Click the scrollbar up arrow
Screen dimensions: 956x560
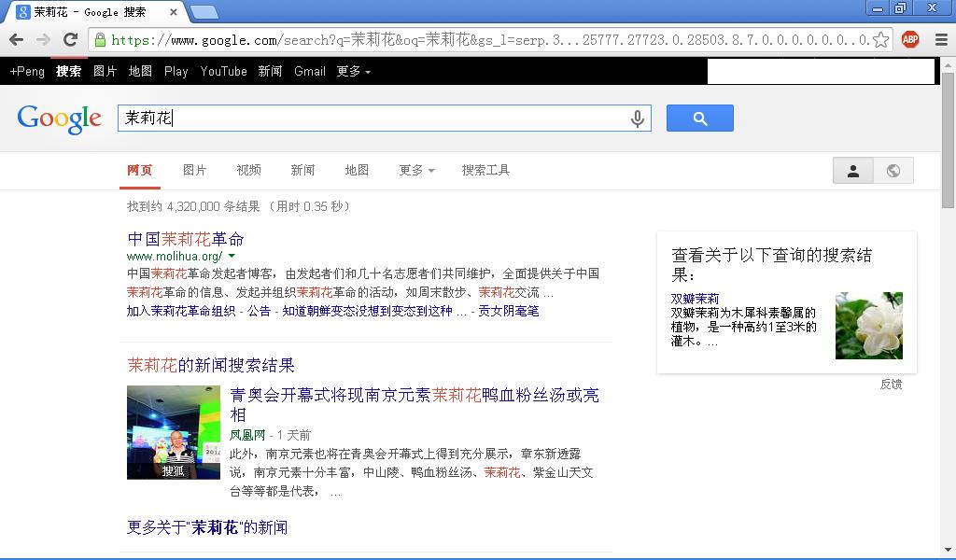pos(949,63)
